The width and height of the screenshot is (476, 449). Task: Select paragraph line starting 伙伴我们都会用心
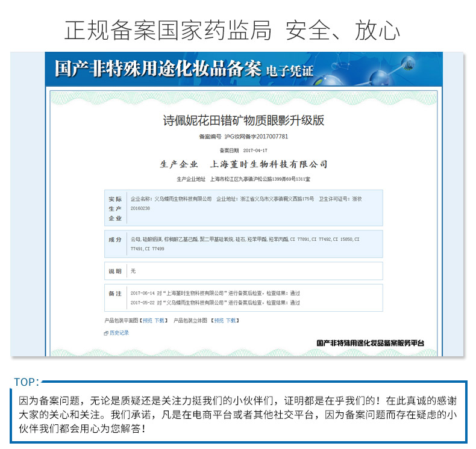coord(83,429)
